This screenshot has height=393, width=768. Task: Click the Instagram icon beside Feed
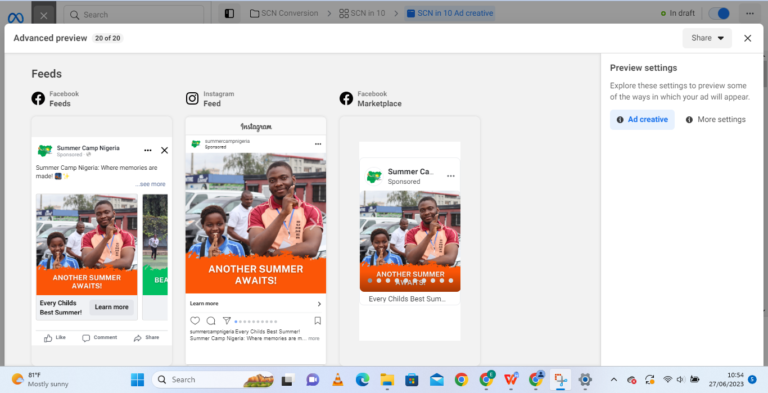coord(192,98)
